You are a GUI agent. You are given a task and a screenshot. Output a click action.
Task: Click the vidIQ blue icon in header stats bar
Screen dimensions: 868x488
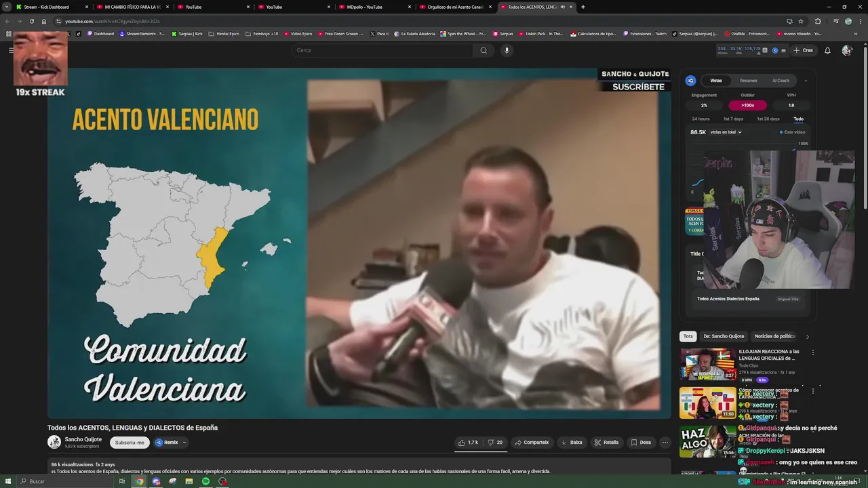[775, 50]
